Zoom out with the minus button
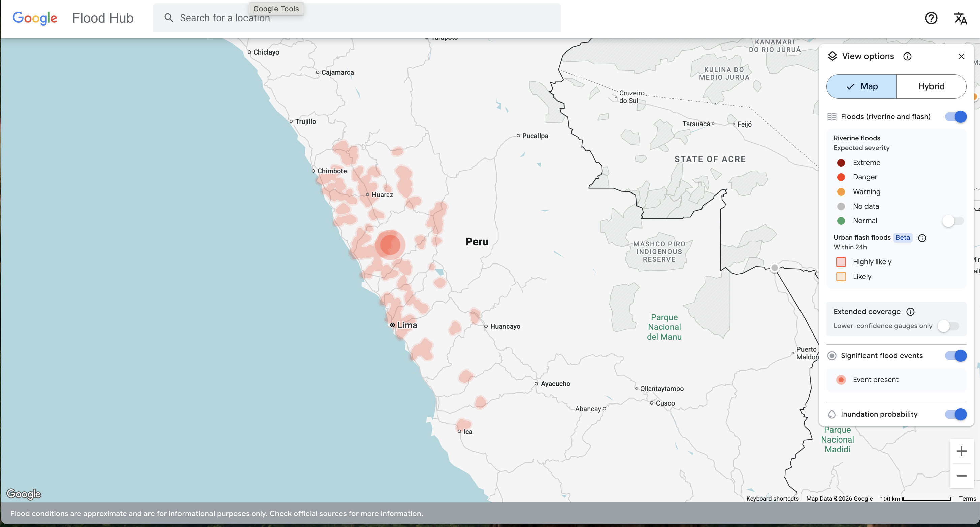Screen dimensions: 980x527 (x=961, y=476)
